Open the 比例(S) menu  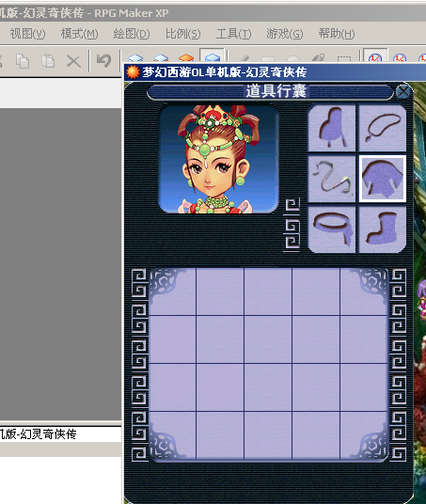[183, 34]
